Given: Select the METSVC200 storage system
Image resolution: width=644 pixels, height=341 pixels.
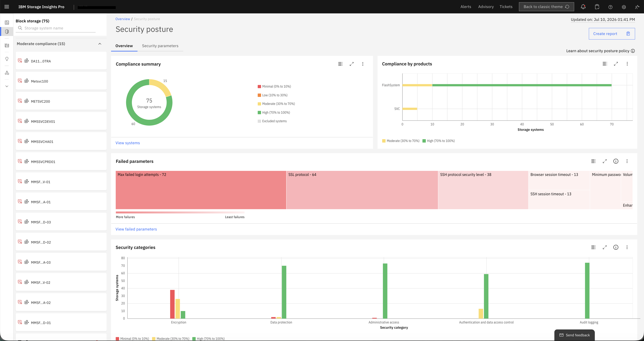Looking at the screenshot, I should coord(61,101).
